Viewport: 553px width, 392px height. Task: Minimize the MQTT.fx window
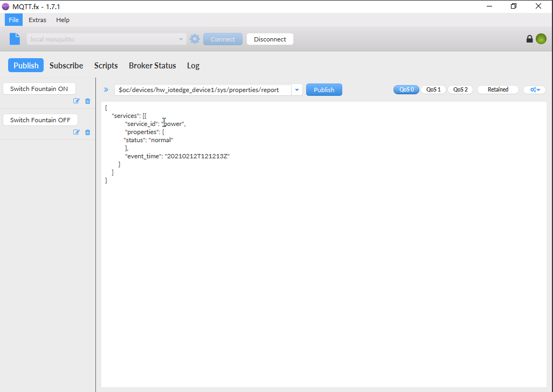(489, 6)
